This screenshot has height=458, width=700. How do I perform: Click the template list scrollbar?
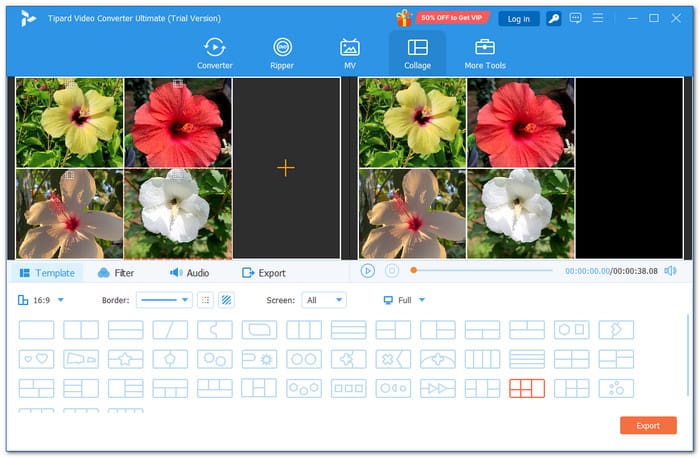[688, 355]
